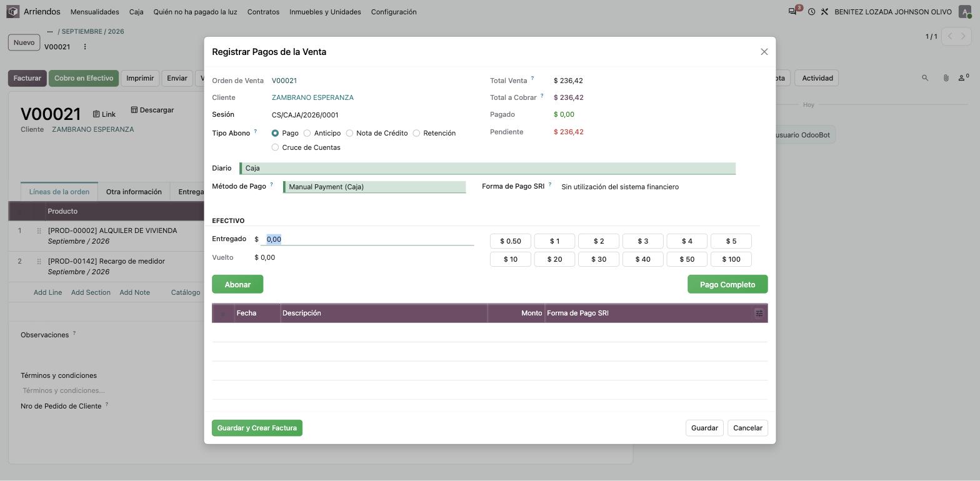Open the Arriendos app home icon
This screenshot has height=481, width=980.
13,12
